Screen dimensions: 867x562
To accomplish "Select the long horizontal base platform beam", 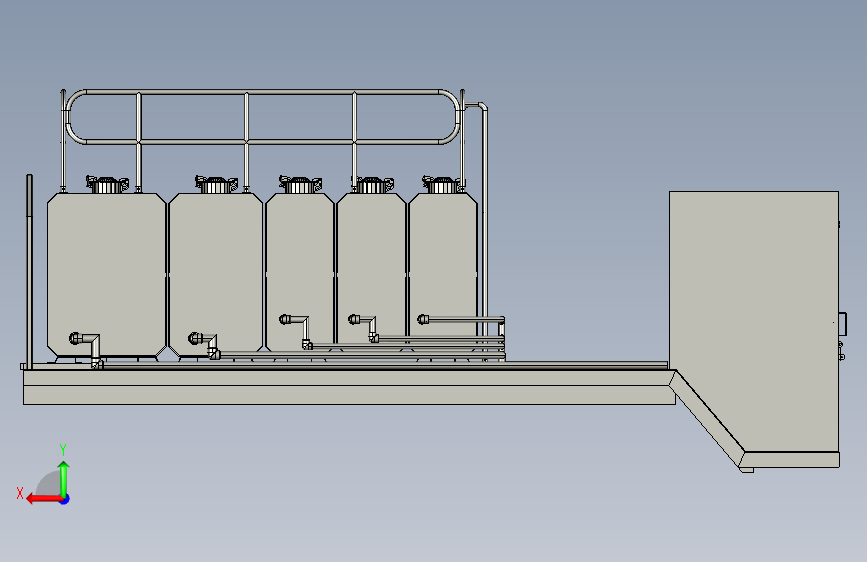I will (349, 387).
